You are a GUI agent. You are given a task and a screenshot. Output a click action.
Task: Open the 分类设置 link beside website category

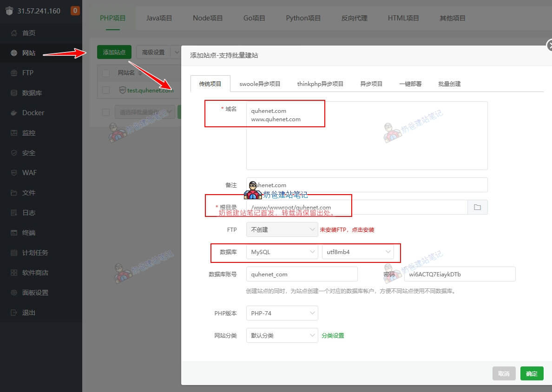(333, 335)
